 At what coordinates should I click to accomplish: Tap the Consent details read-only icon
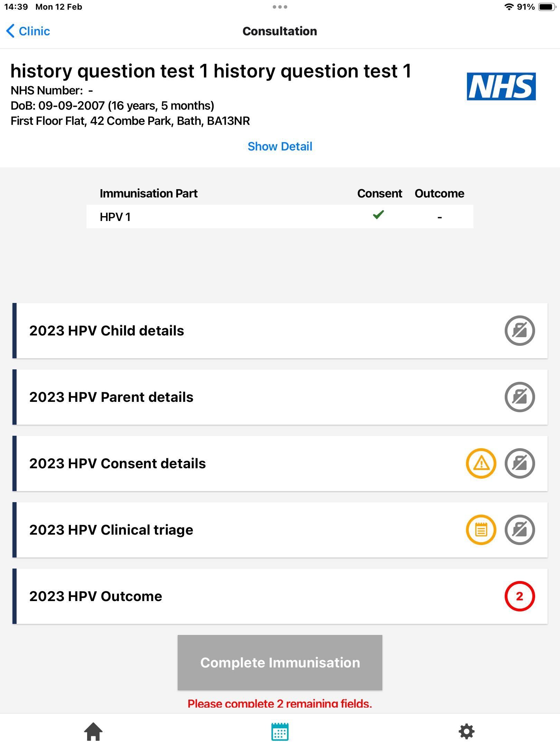[519, 463]
